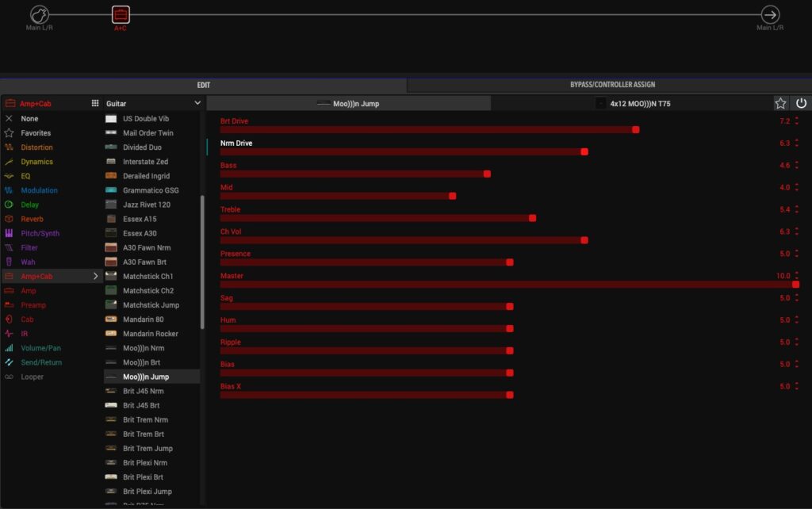This screenshot has width=812, height=509.
Task: Click the amp model list scrollbar
Action: pos(202,262)
